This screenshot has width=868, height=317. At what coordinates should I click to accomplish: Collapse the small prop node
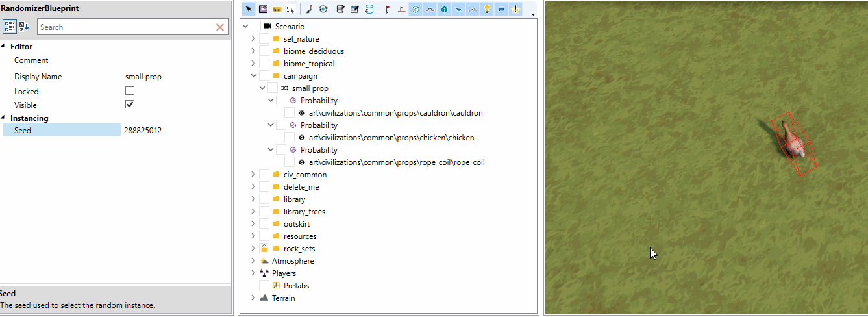[x=262, y=88]
